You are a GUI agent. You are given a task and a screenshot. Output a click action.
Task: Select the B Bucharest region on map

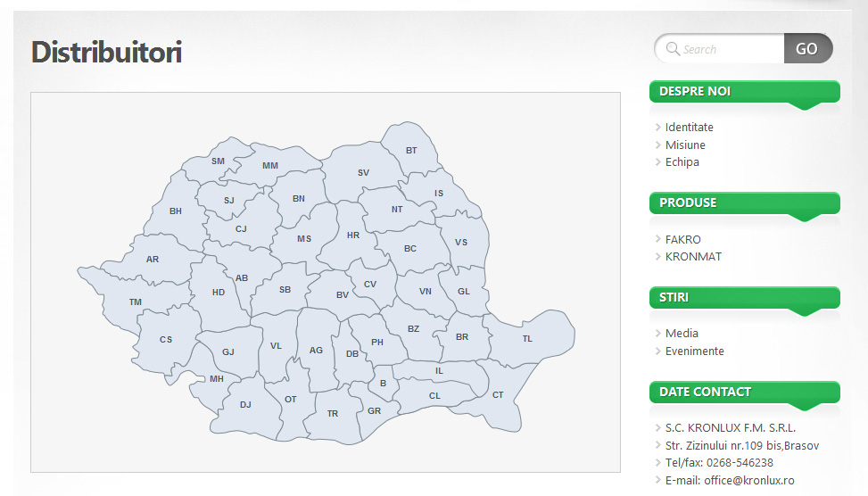point(383,383)
